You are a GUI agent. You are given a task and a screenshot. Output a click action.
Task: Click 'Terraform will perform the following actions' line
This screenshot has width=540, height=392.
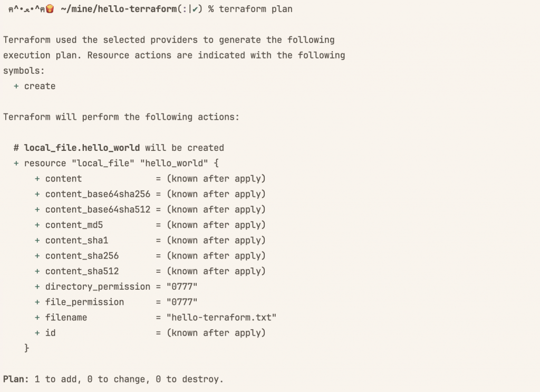[x=121, y=117]
